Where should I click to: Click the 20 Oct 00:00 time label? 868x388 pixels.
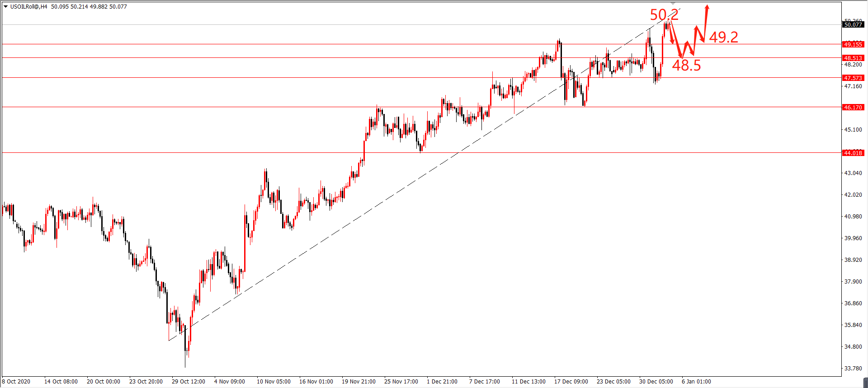pos(104,382)
